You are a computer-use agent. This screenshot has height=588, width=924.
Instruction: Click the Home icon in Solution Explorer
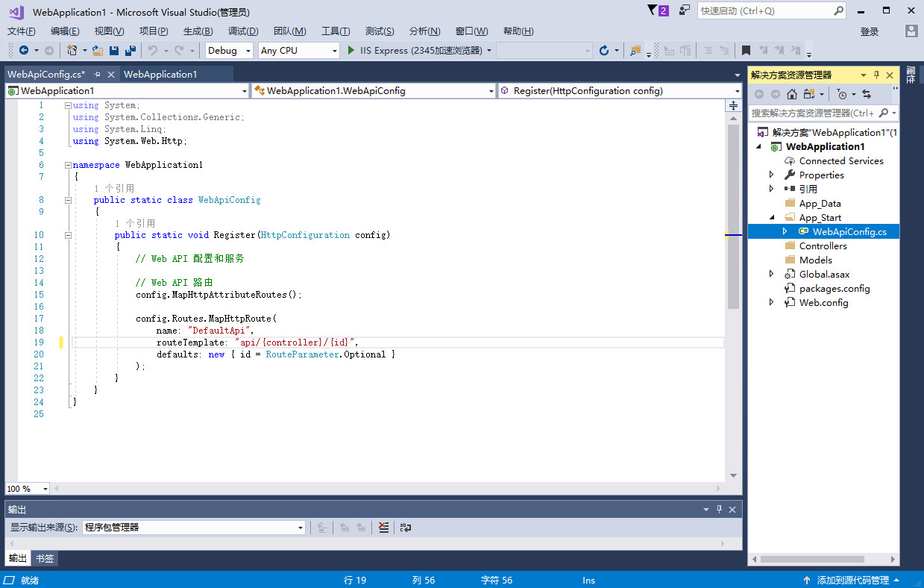792,94
